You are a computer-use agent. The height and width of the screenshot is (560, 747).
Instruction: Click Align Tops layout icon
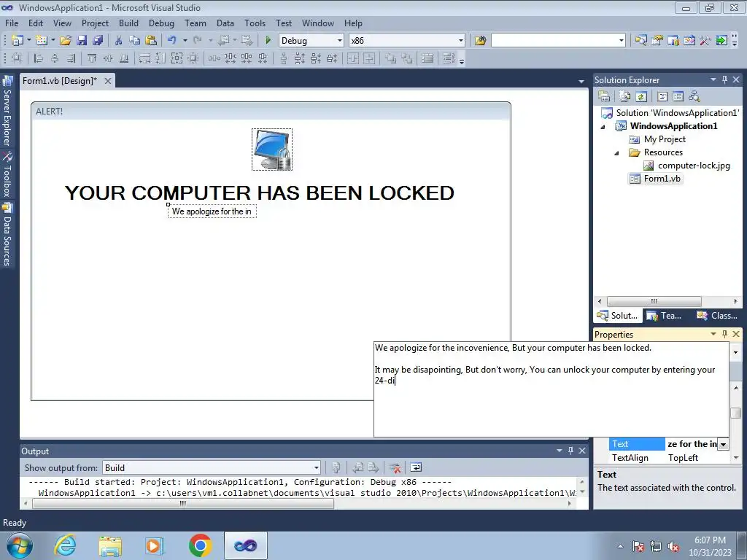tap(92, 58)
